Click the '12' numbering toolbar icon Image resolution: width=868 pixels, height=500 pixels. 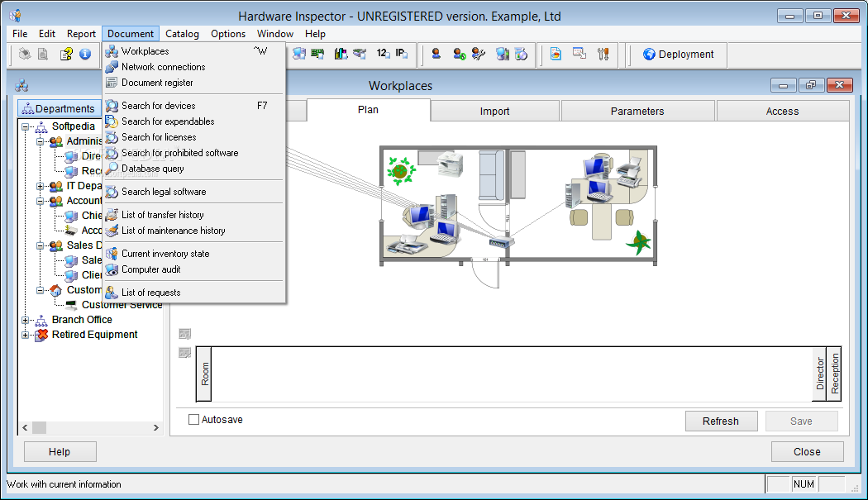coord(383,54)
